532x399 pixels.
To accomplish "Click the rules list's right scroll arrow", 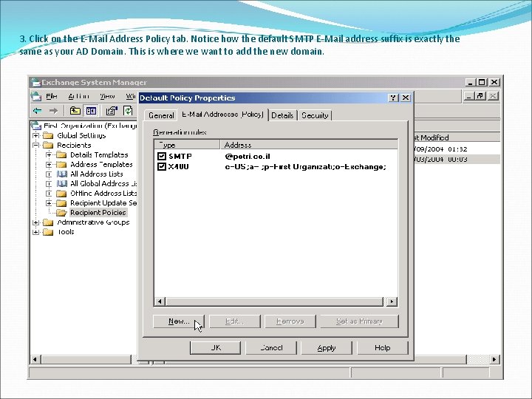I will pyautogui.click(x=392, y=301).
